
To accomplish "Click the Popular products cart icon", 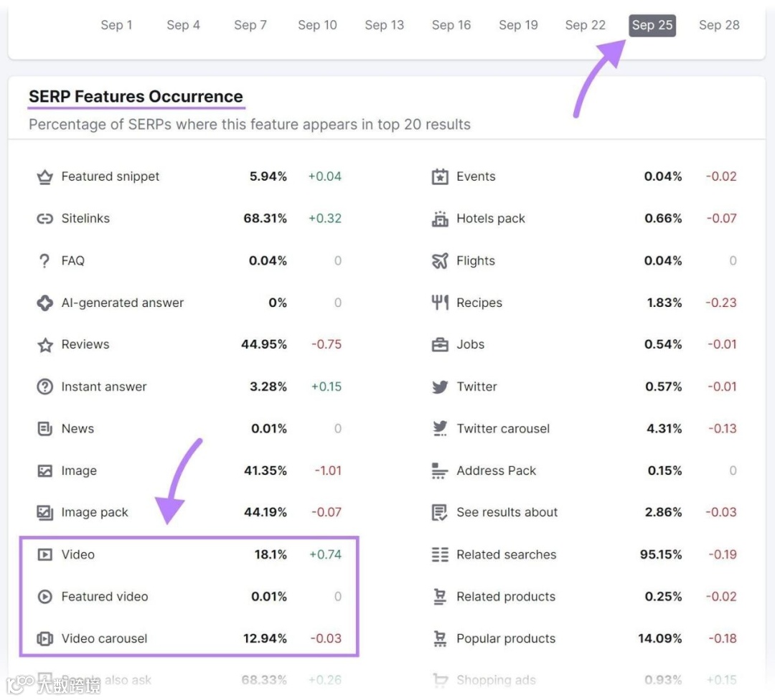I will 440,639.
